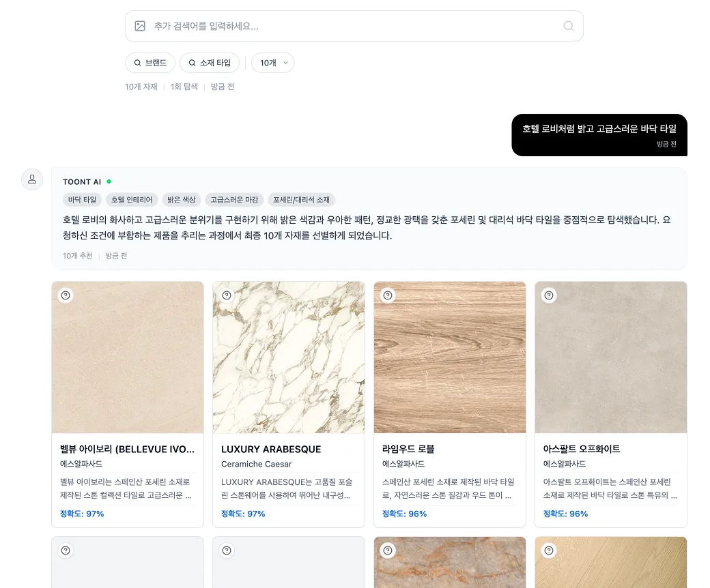Viewport: 710px width, 588px height.
Task: Open the 브랜드 filter button
Action: point(150,63)
